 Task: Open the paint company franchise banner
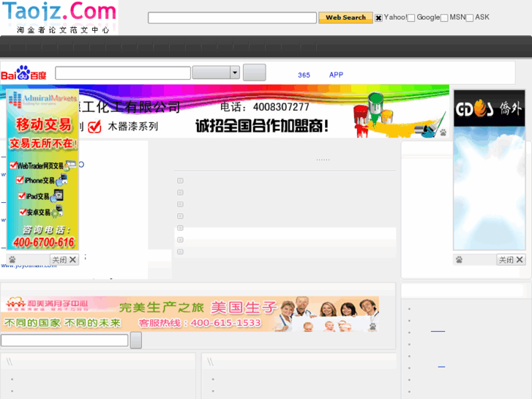[264, 111]
